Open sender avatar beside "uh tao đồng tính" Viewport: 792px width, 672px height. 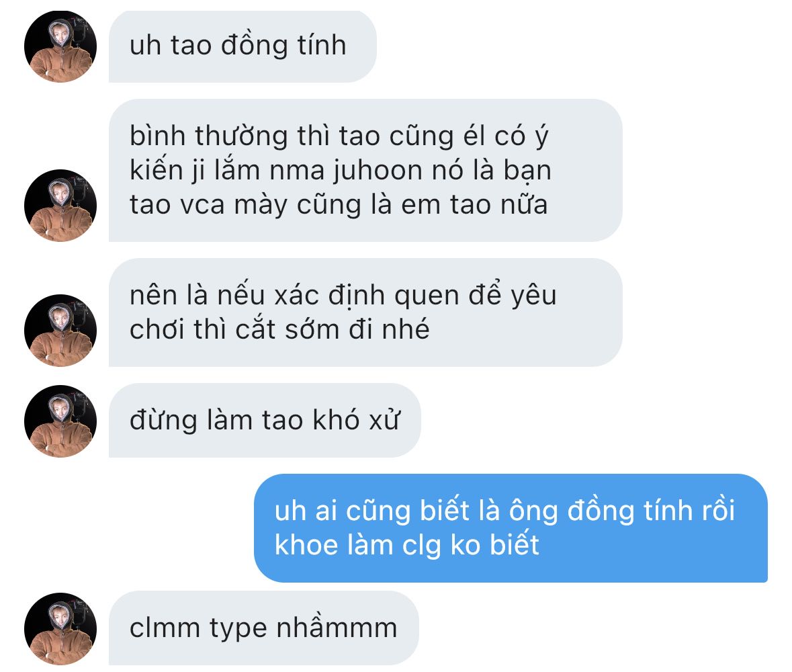(x=60, y=46)
